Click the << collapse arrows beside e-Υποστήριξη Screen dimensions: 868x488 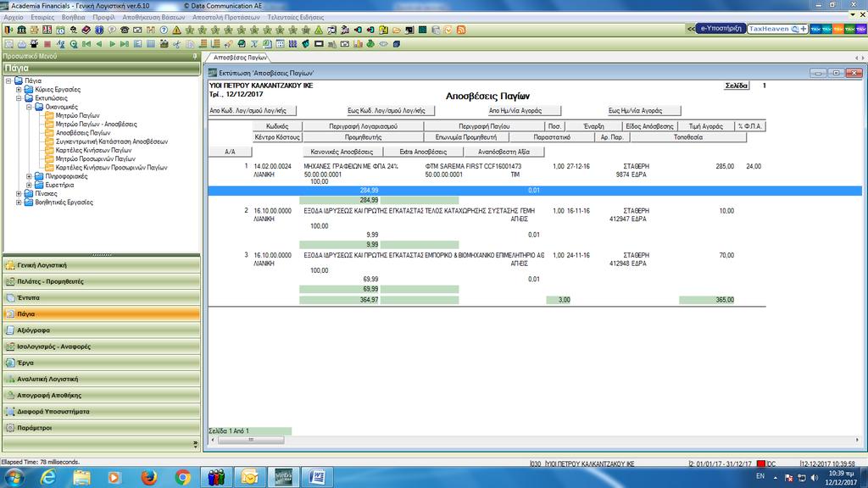pos(691,29)
